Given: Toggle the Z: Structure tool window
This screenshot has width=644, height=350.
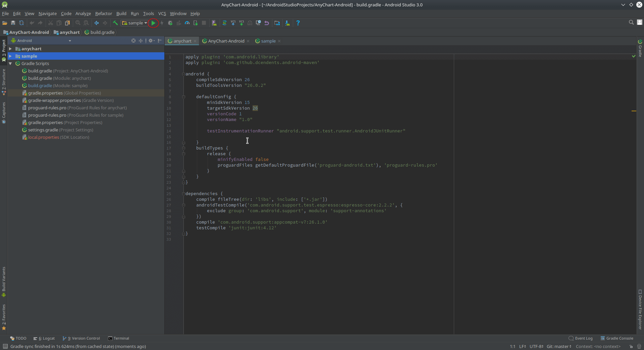Looking at the screenshot, I should pos(4,82).
